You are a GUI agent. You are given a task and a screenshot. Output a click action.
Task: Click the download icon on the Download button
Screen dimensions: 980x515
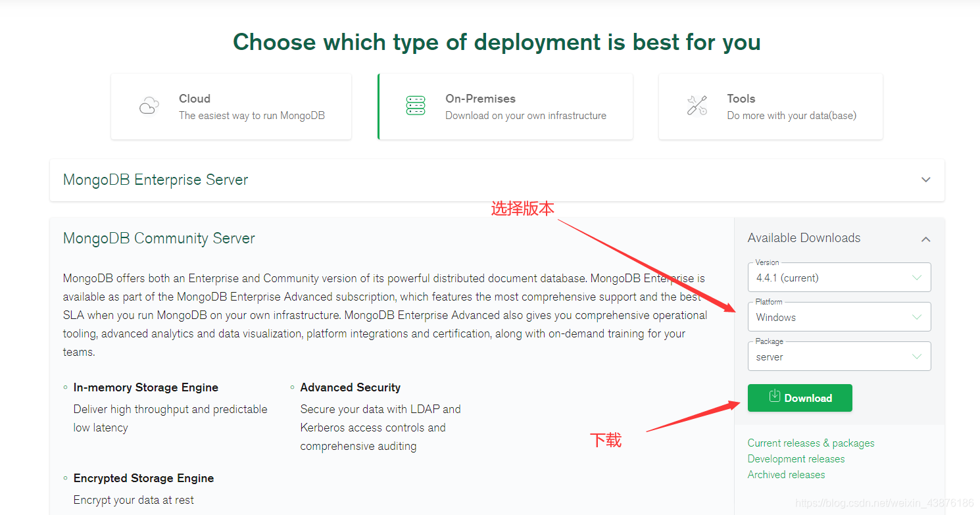pos(775,396)
